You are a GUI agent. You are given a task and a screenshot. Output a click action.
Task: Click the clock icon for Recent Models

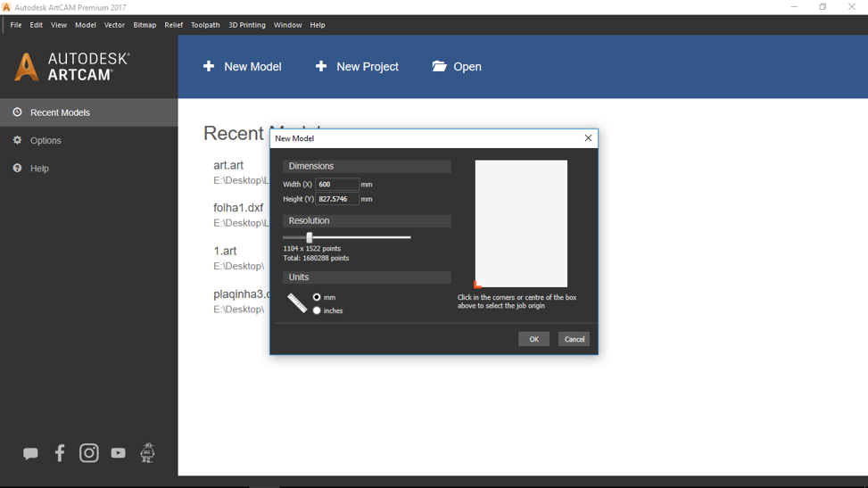[17, 112]
